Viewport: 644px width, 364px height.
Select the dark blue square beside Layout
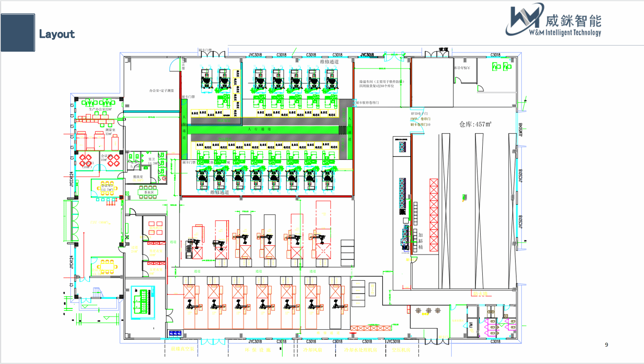[18, 33]
